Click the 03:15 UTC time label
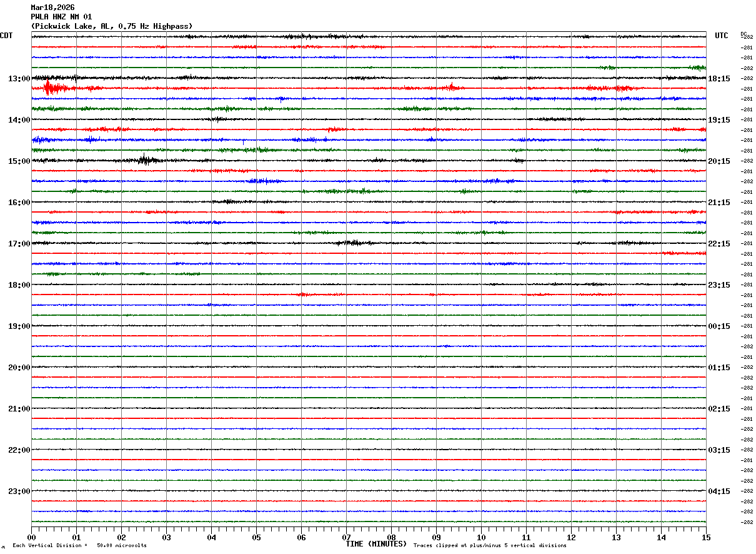756x554 pixels. click(x=719, y=450)
